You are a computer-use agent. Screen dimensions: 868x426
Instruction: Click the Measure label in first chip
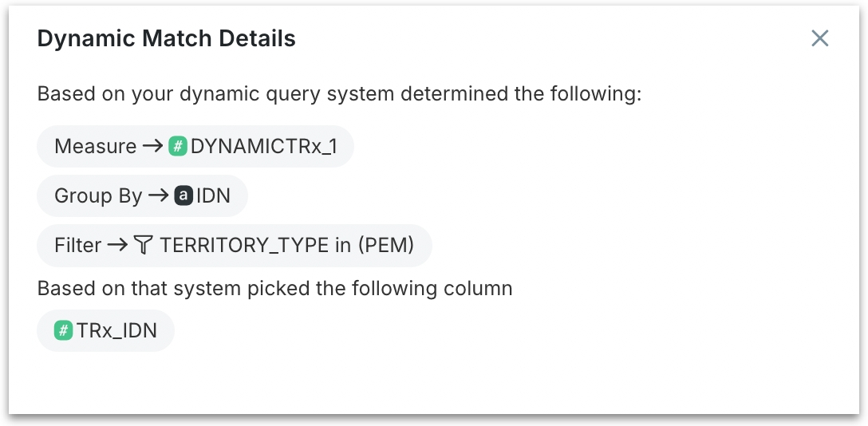(95, 146)
